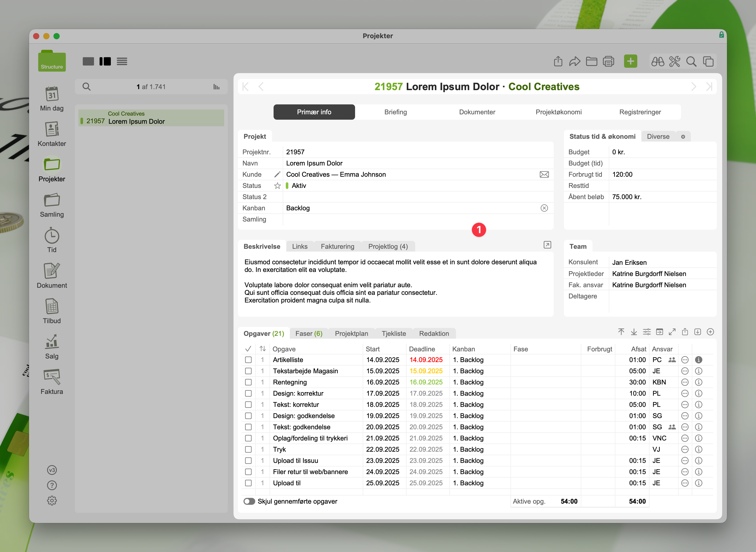Image resolution: width=756 pixels, height=552 pixels.
Task: Click envelope icon next to Kunde field
Action: coord(544,174)
